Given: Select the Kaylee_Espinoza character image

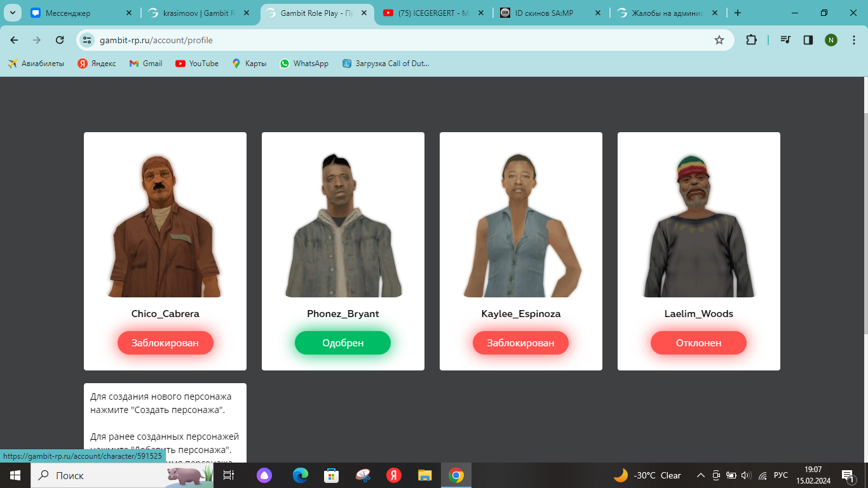Looking at the screenshot, I should point(521,226).
